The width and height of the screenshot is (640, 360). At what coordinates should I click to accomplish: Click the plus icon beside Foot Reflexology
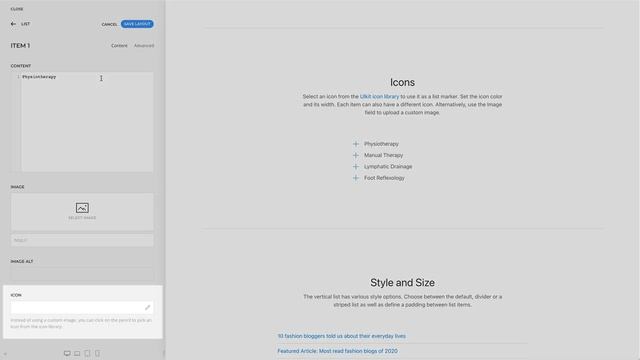356,178
